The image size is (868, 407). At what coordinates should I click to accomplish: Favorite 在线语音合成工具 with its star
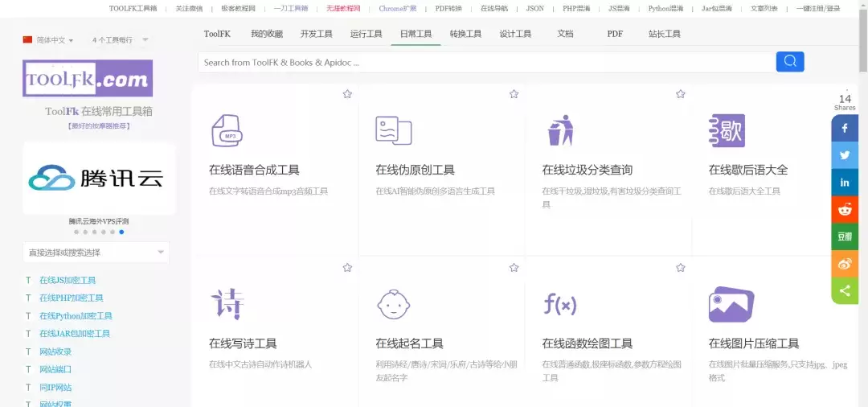pos(347,94)
